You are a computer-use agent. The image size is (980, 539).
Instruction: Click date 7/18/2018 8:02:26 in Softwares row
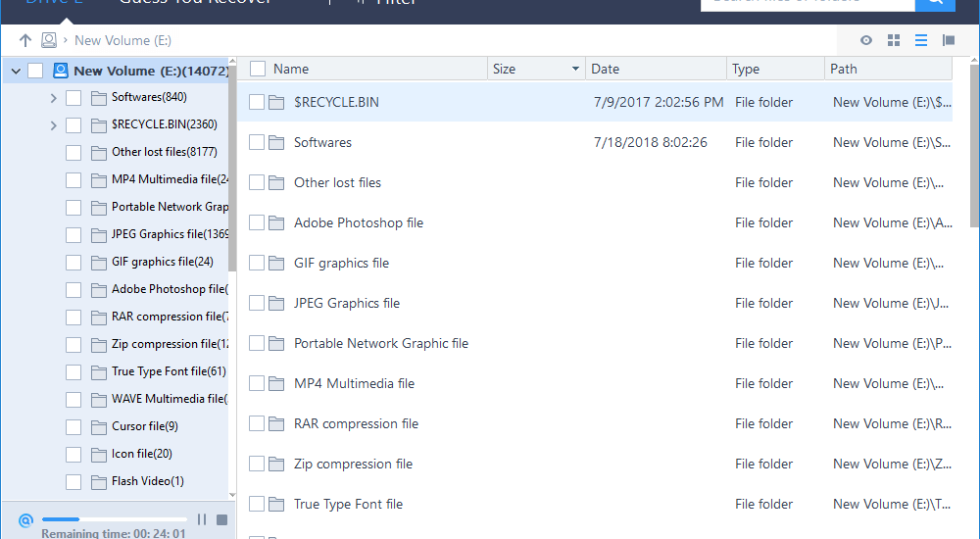[651, 142]
